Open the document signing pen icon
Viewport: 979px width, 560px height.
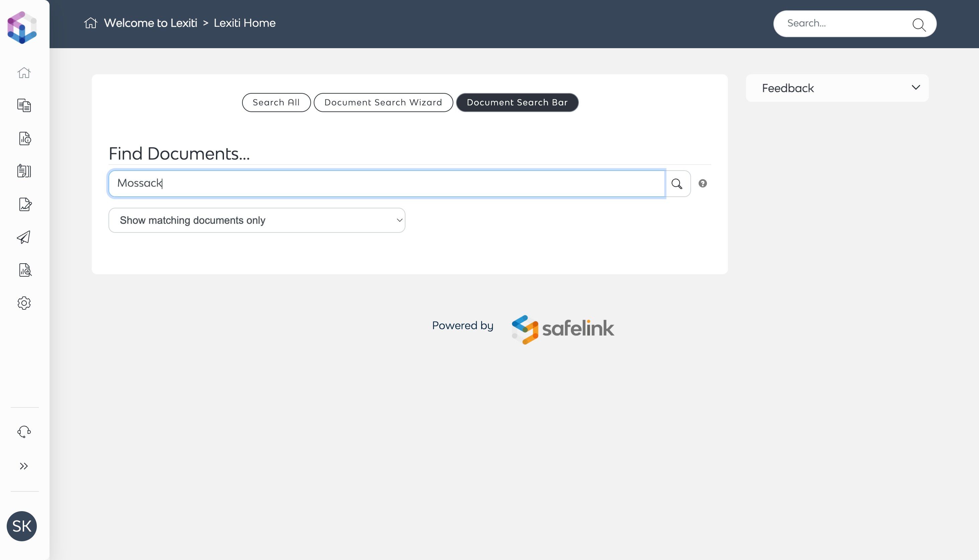pos(25,204)
